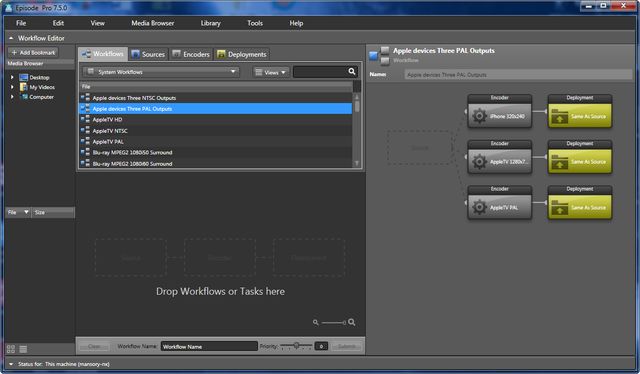Open the Library menu
Viewport: 640px width, 374px height.
click(x=210, y=23)
